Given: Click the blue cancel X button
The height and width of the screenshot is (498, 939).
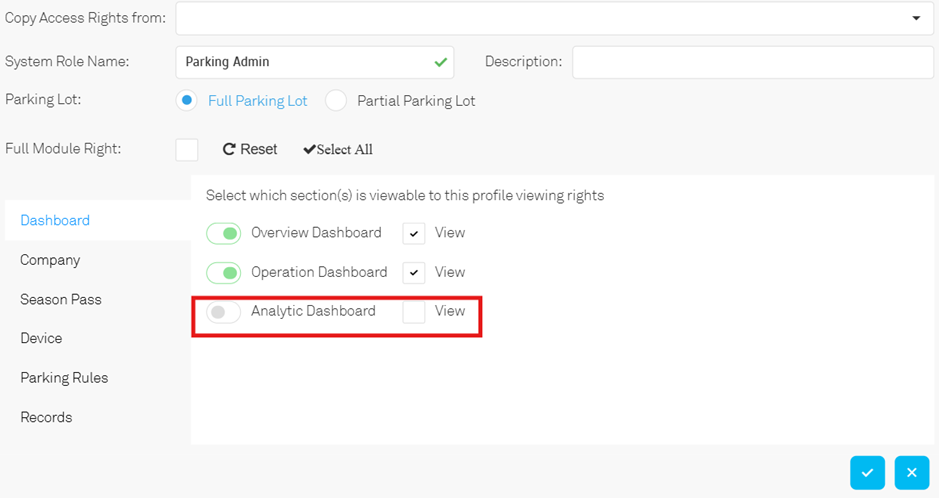Looking at the screenshot, I should click(x=911, y=472).
